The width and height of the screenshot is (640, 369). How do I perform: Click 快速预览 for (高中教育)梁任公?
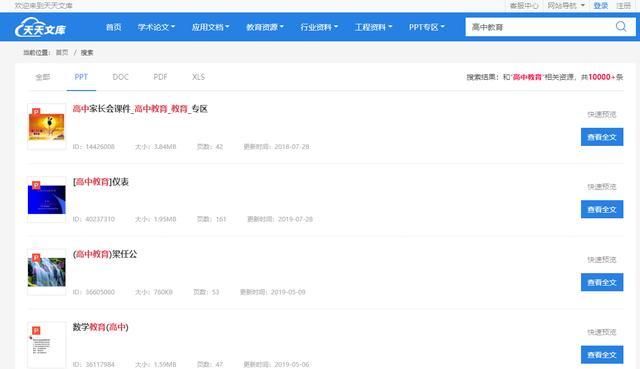602,260
